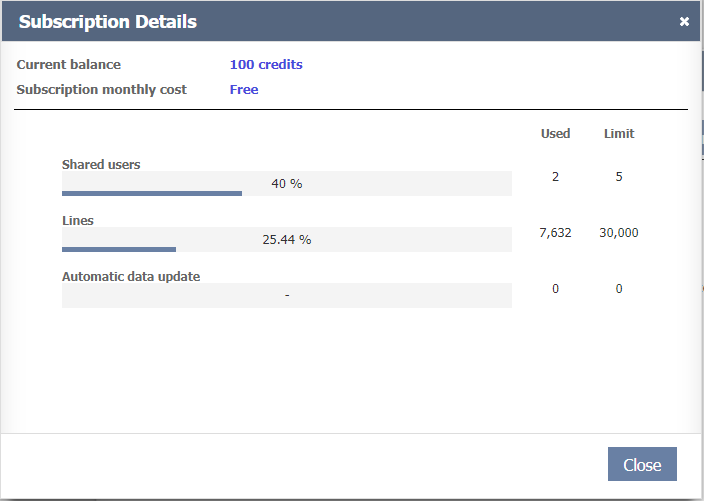Select the Subscription Details title bar
704x501 pixels.
[300, 21]
